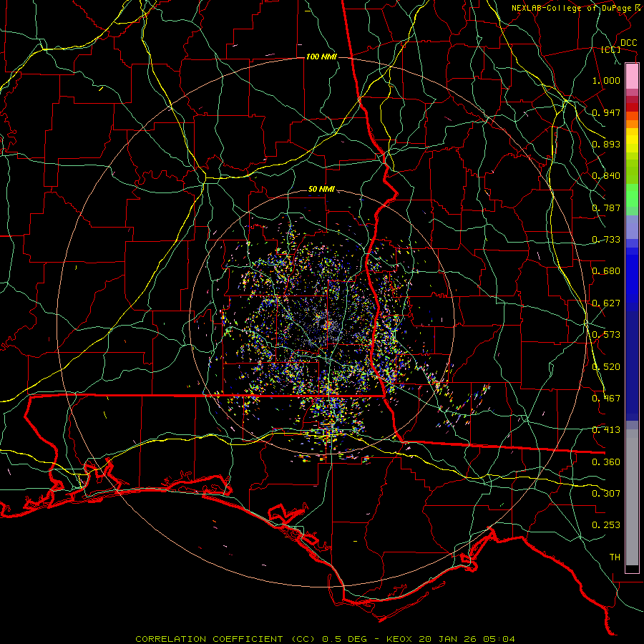Click the 0.627 scale value

tap(606, 303)
